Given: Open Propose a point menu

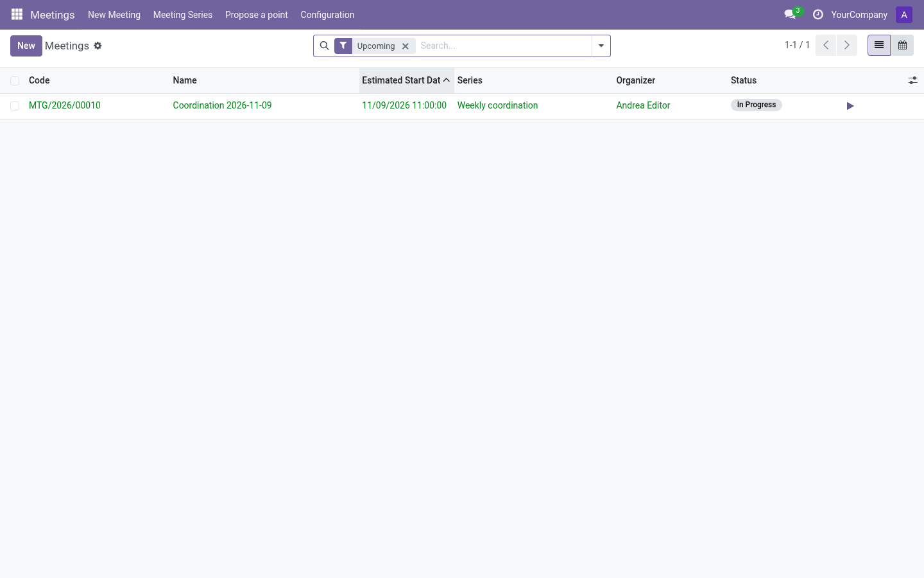Looking at the screenshot, I should point(257,15).
